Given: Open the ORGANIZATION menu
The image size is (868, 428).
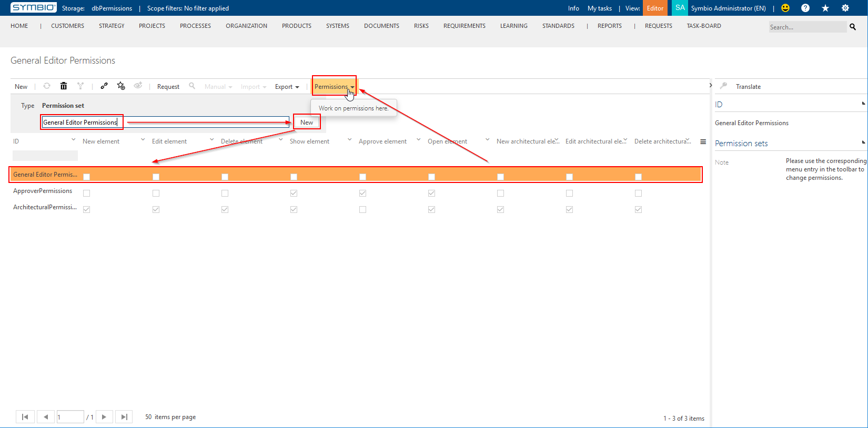Looking at the screenshot, I should pyautogui.click(x=246, y=26).
